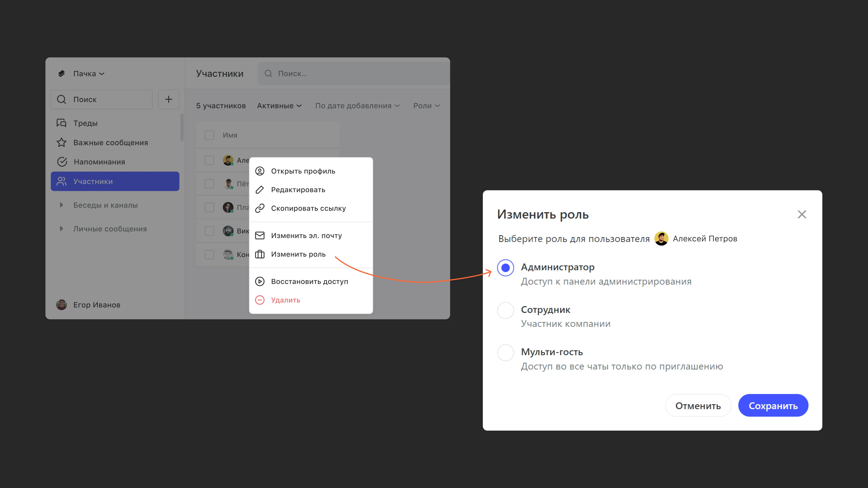Viewport: 868px width, 488px height.
Task: Choose the Мульти-гость radio option
Action: [x=505, y=353]
